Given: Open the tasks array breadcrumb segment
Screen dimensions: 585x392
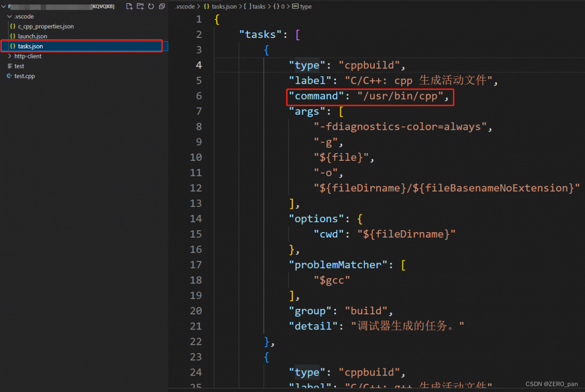Looking at the screenshot, I should [x=254, y=6].
